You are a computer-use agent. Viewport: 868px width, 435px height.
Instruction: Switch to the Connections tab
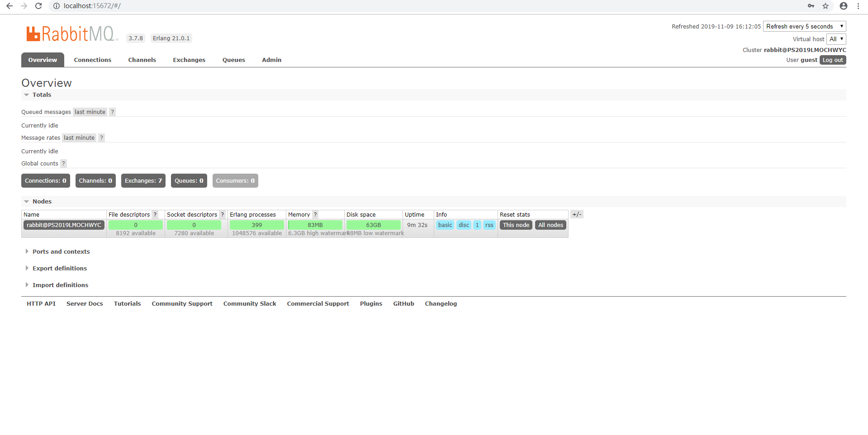tap(93, 60)
